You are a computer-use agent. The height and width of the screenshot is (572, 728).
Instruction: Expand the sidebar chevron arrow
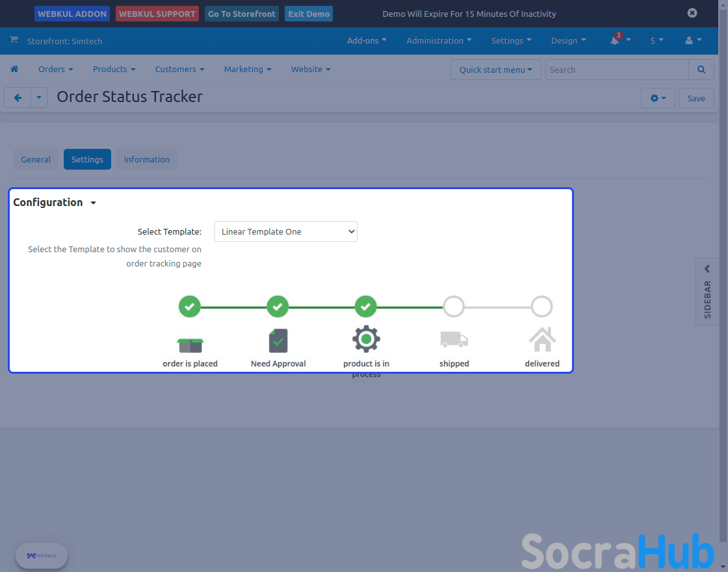click(707, 269)
